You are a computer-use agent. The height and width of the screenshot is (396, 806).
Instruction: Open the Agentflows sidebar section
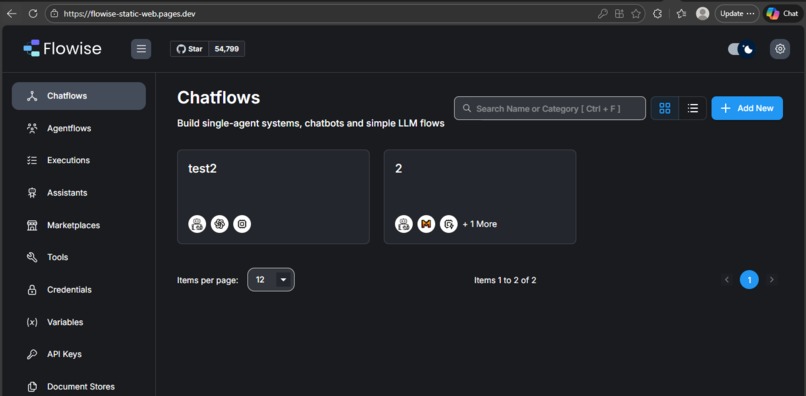[79, 128]
